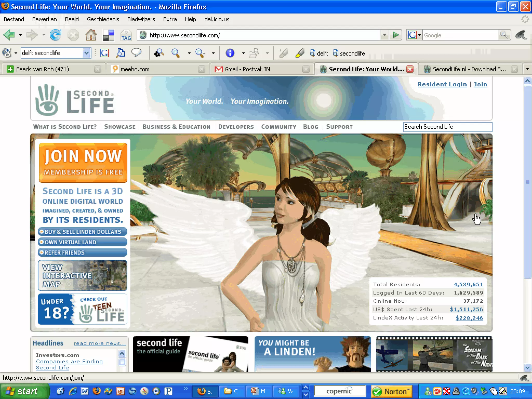The width and height of the screenshot is (532, 399).
Task: Click the Reload page icon
Action: click(x=55, y=35)
